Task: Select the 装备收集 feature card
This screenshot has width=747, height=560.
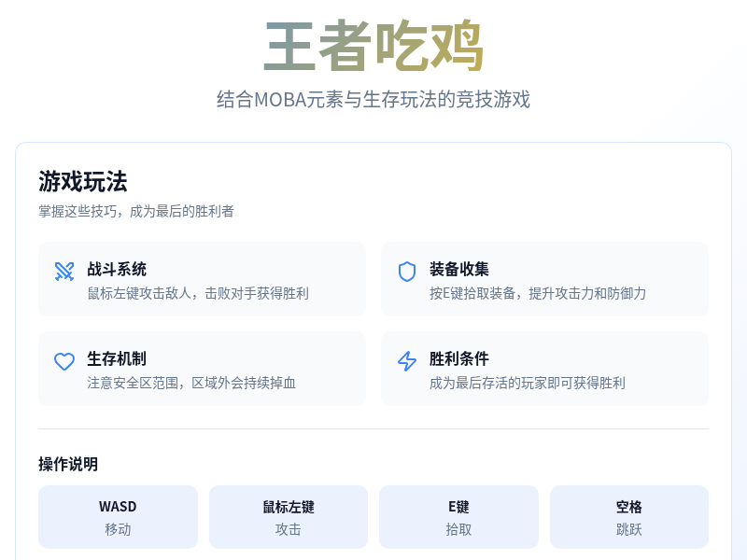Action: (544, 278)
